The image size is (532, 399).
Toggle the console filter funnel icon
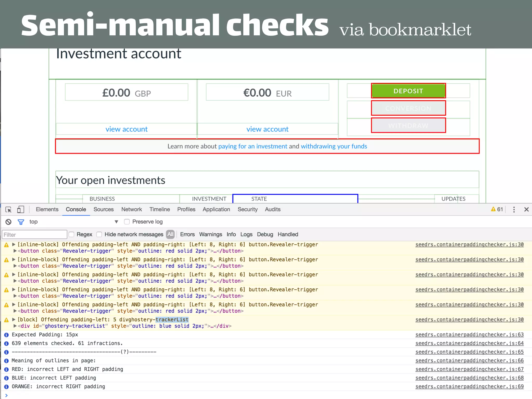21,222
